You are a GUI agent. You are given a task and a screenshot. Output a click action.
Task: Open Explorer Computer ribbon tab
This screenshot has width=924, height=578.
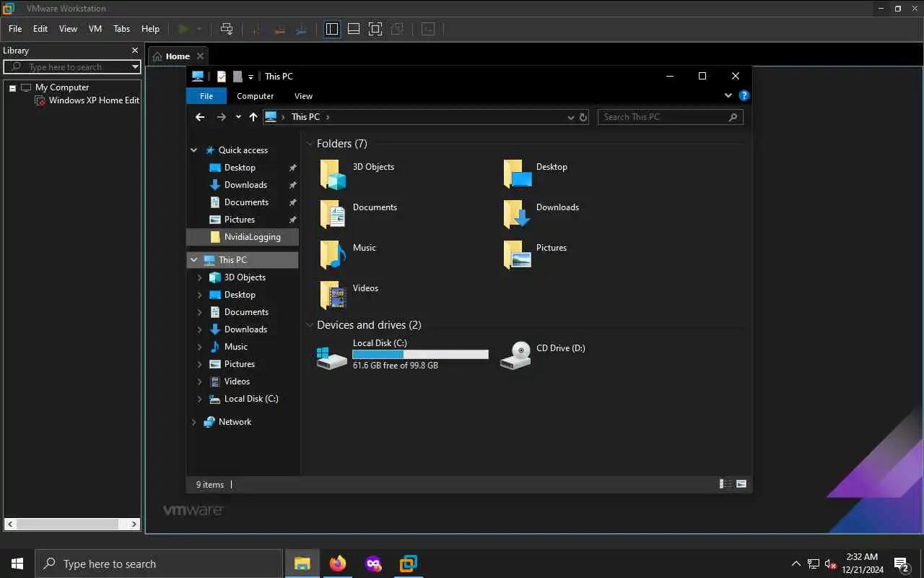[x=256, y=96]
